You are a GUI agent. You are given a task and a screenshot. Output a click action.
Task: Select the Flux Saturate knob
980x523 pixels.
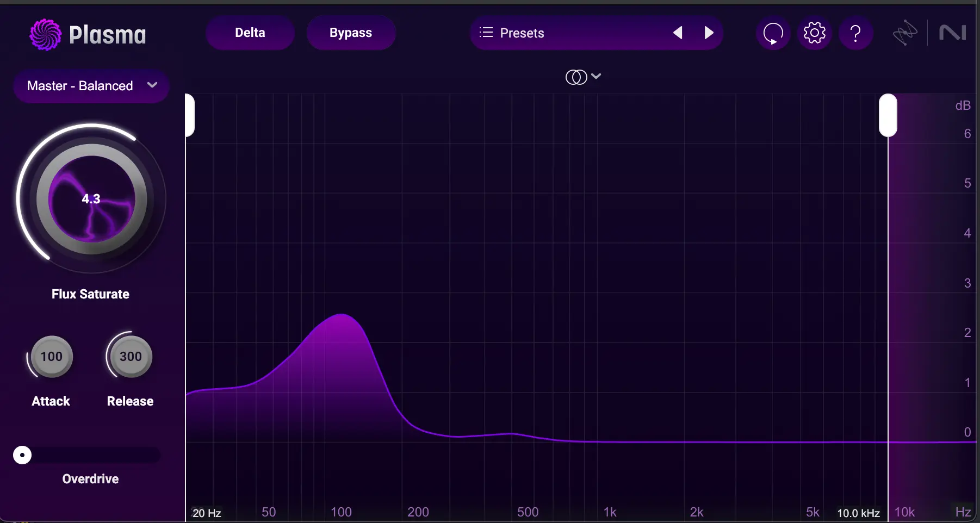pos(91,200)
